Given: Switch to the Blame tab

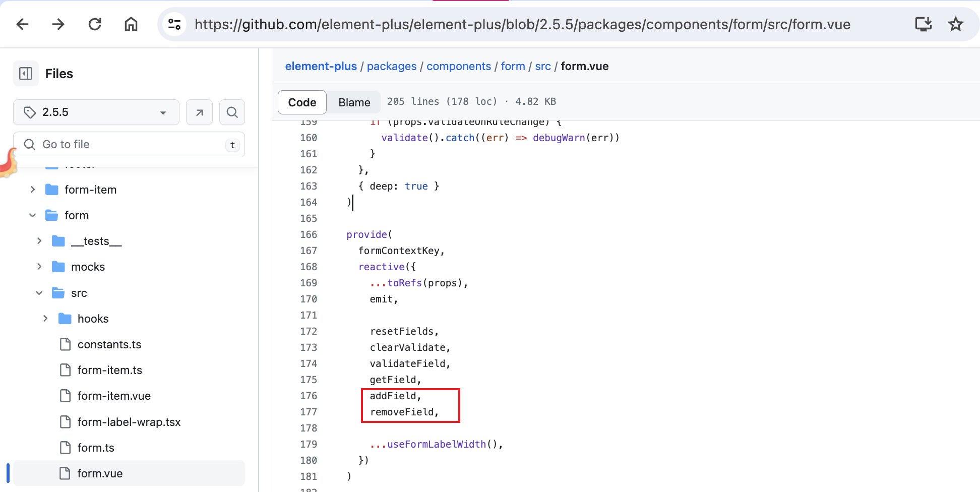Looking at the screenshot, I should pyautogui.click(x=353, y=102).
